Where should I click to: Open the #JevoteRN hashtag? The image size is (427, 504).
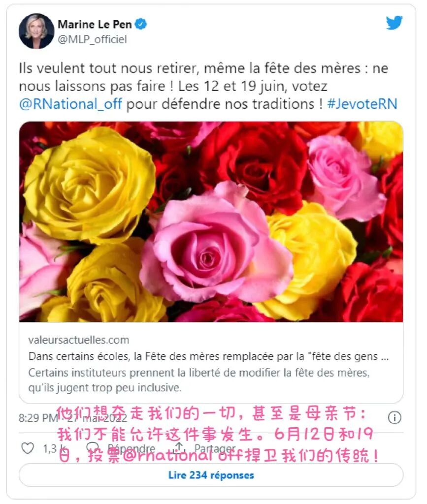[x=362, y=104]
